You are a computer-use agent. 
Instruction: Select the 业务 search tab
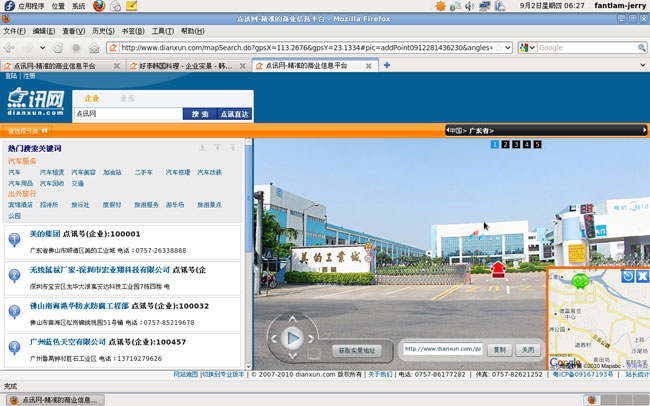click(x=127, y=98)
